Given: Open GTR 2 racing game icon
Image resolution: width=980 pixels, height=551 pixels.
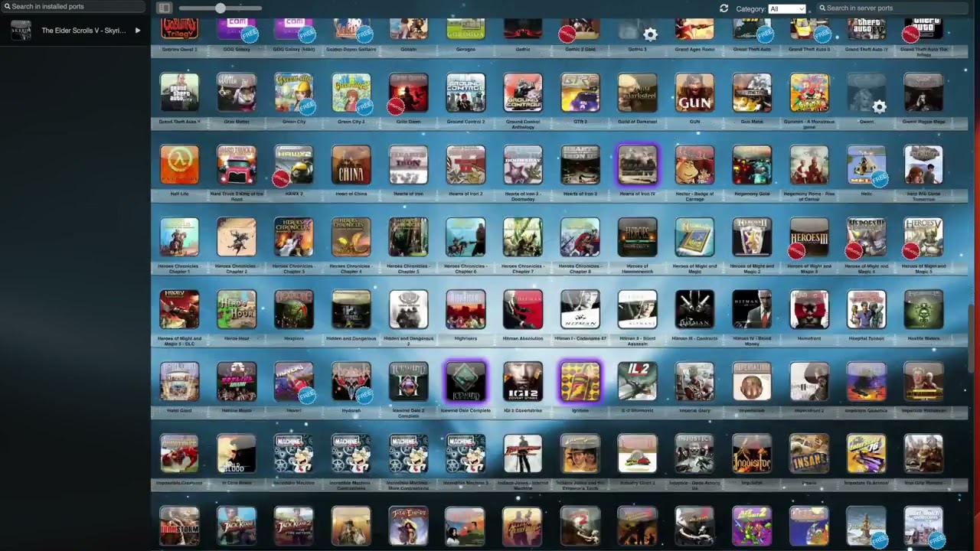Looking at the screenshot, I should click(x=580, y=93).
